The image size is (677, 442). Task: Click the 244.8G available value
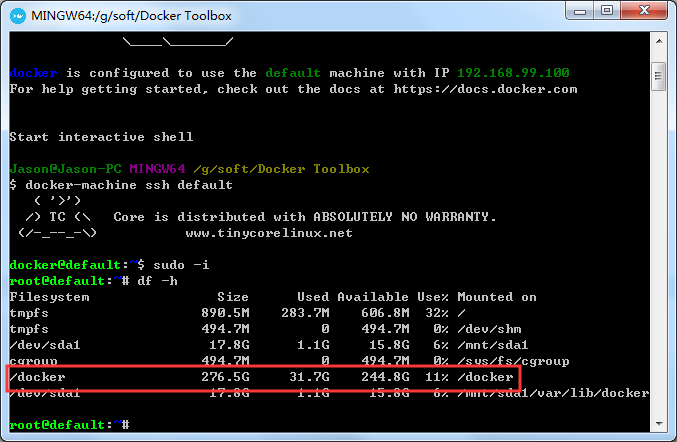point(386,377)
